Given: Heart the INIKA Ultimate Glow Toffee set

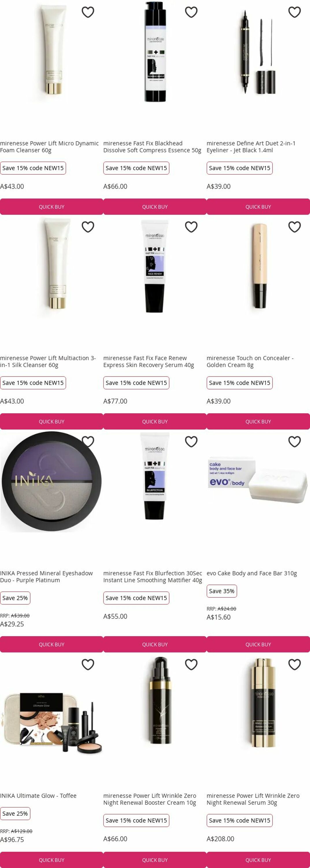Looking at the screenshot, I should tap(88, 664).
